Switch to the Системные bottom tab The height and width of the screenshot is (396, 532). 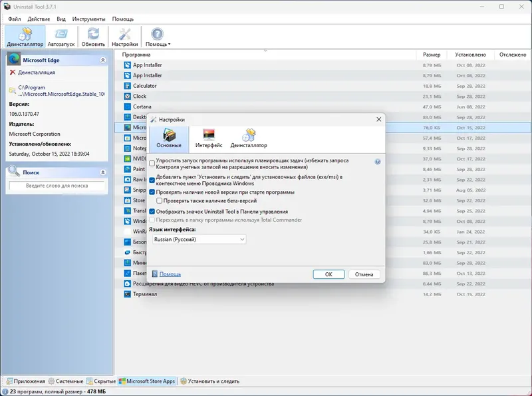point(66,381)
